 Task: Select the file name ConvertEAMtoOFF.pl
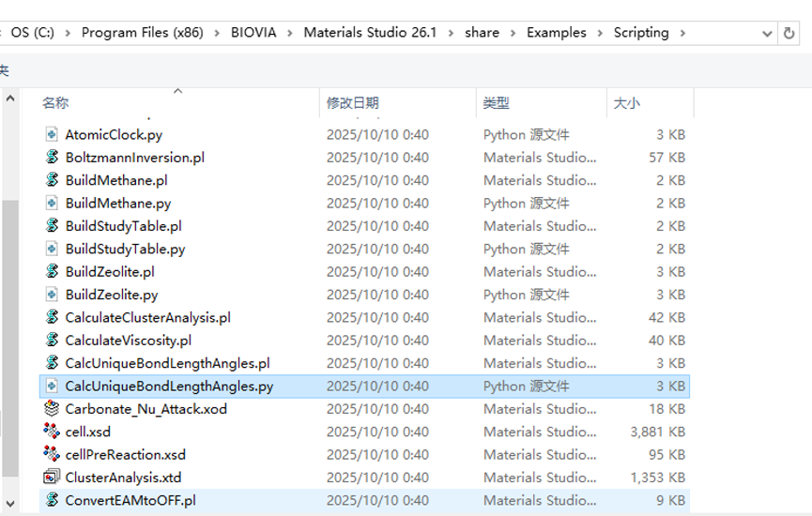coord(130,500)
